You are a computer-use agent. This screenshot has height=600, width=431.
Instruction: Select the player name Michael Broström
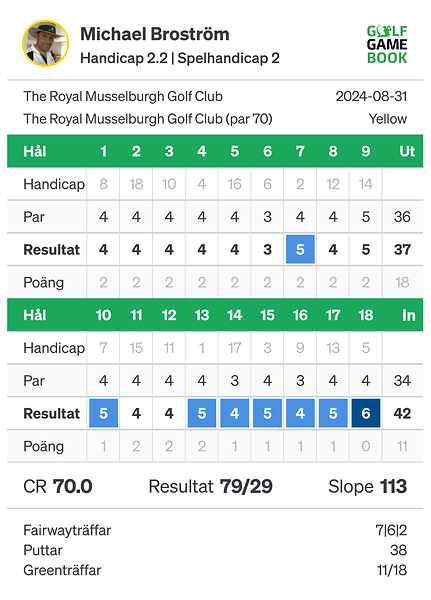pyautogui.click(x=155, y=34)
